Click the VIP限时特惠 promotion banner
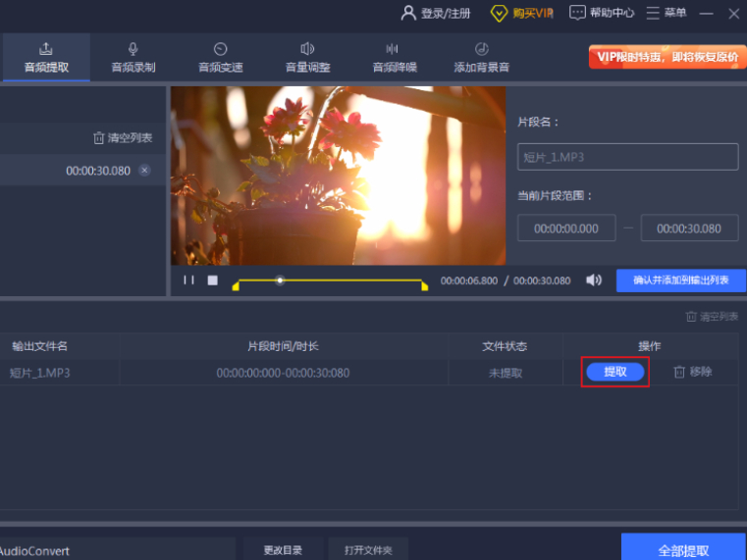Viewport: 747px width, 560px height. [667, 57]
